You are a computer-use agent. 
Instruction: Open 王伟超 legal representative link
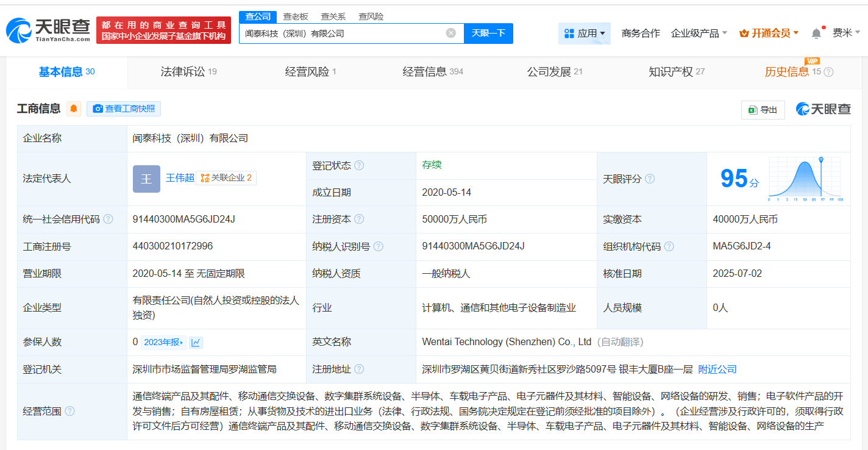click(180, 178)
